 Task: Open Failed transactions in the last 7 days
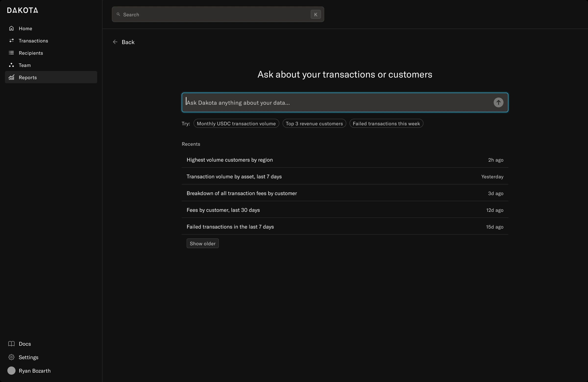(x=345, y=227)
